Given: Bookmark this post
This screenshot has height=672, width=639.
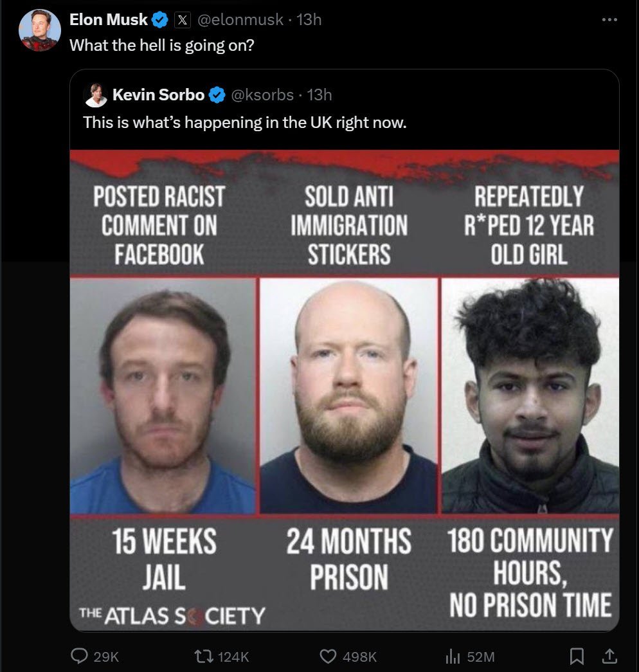Looking at the screenshot, I should [x=577, y=656].
